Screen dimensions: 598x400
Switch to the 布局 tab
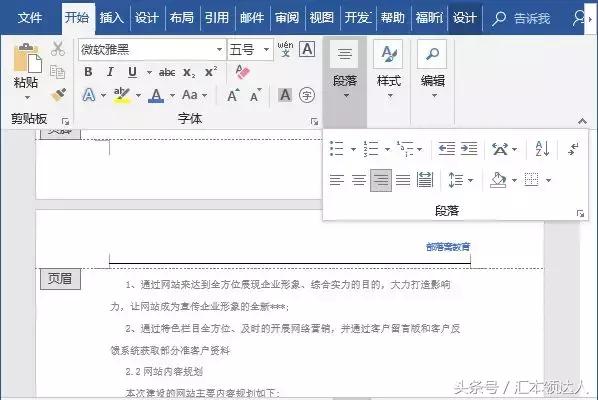click(182, 18)
